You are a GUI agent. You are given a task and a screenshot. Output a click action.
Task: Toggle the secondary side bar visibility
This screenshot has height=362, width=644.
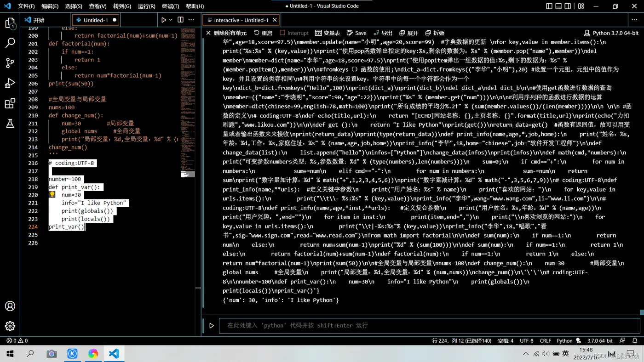tap(568, 6)
